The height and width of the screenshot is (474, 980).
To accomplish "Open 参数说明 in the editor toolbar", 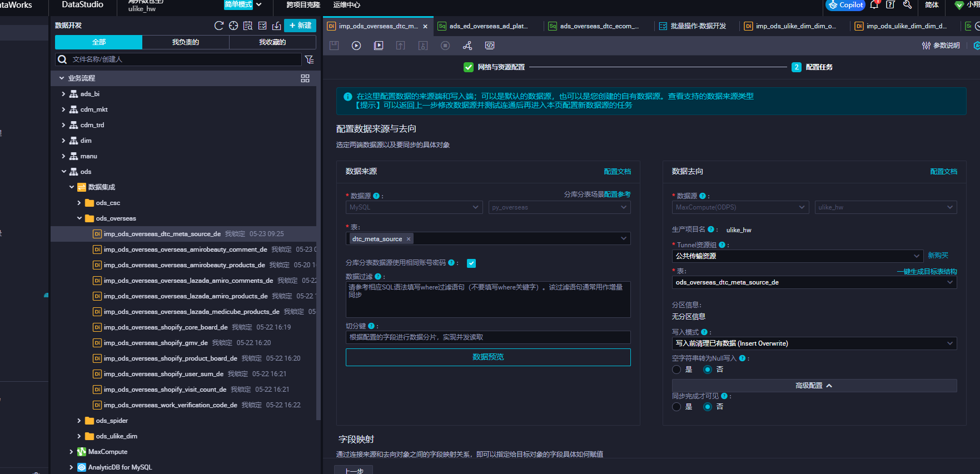I will (941, 46).
